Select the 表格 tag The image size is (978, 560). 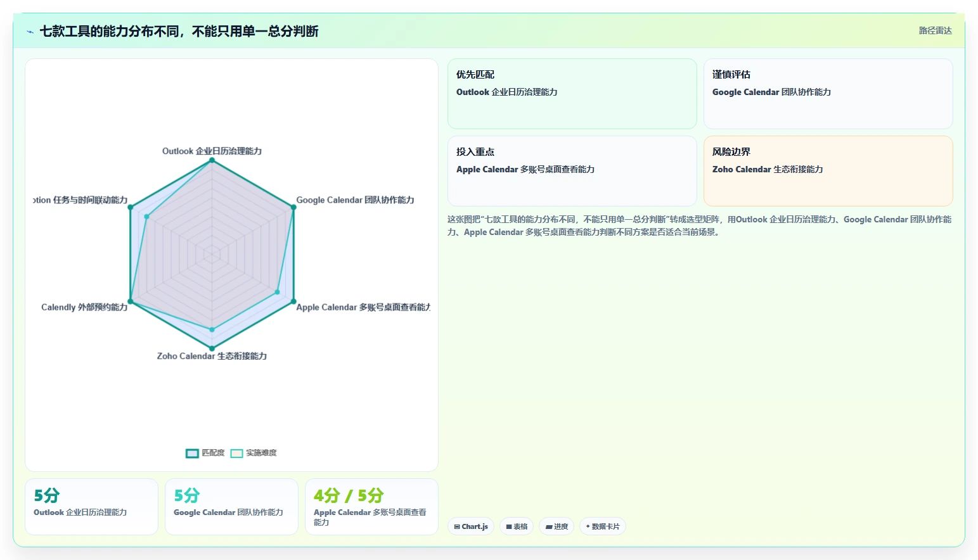coord(517,526)
